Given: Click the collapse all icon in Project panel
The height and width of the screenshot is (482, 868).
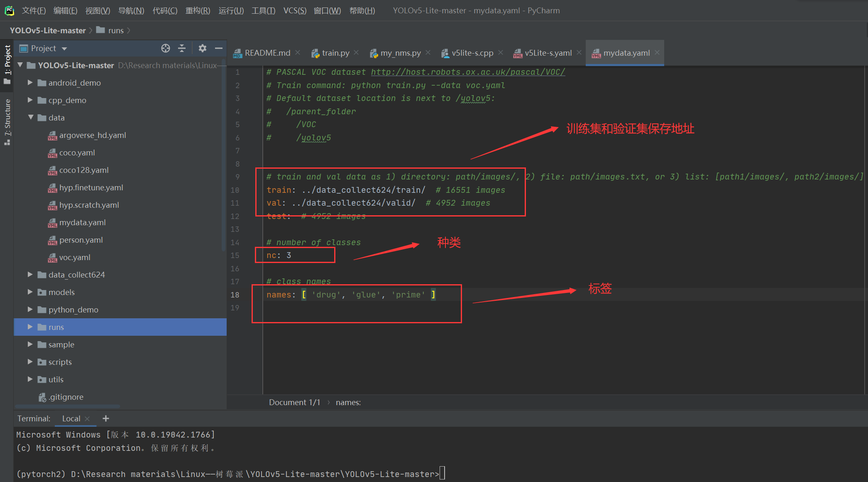Looking at the screenshot, I should 182,48.
